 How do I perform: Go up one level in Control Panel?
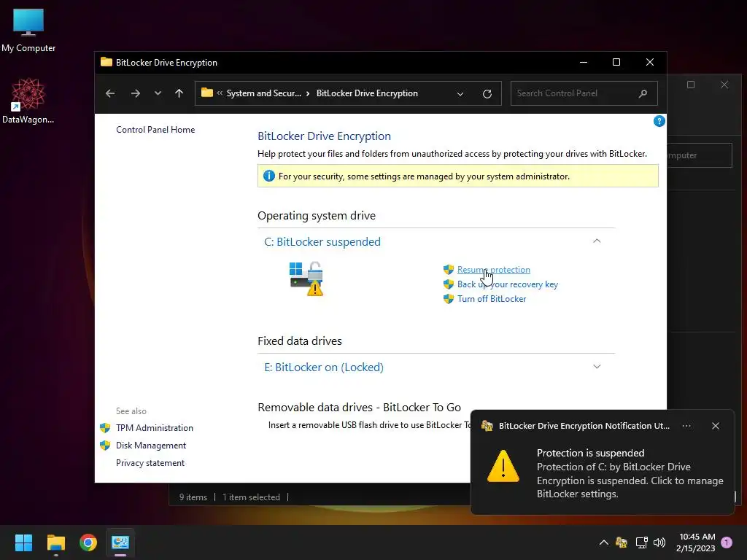[x=179, y=93]
